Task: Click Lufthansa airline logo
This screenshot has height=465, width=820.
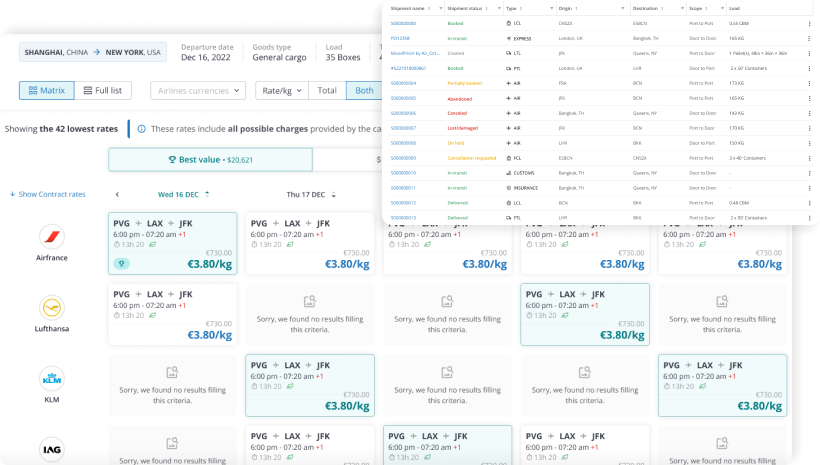Action: tap(52, 308)
